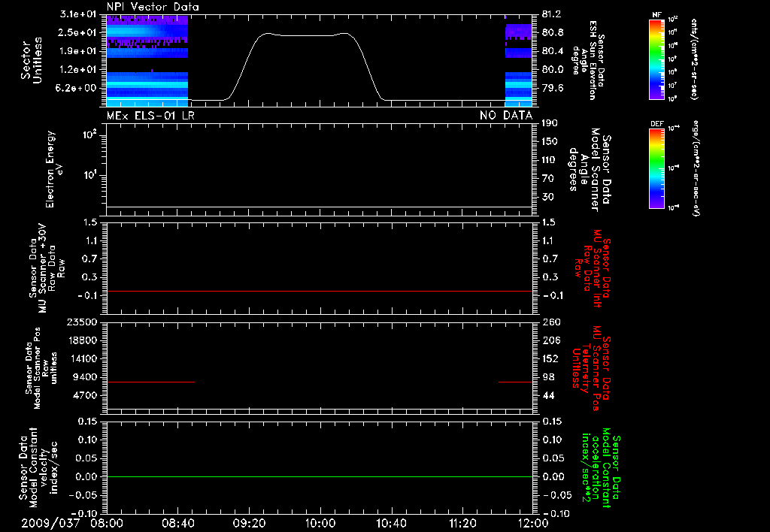770x532 pixels.
Task: Click the Model Scanner Pos Raw label
Action: [41, 368]
